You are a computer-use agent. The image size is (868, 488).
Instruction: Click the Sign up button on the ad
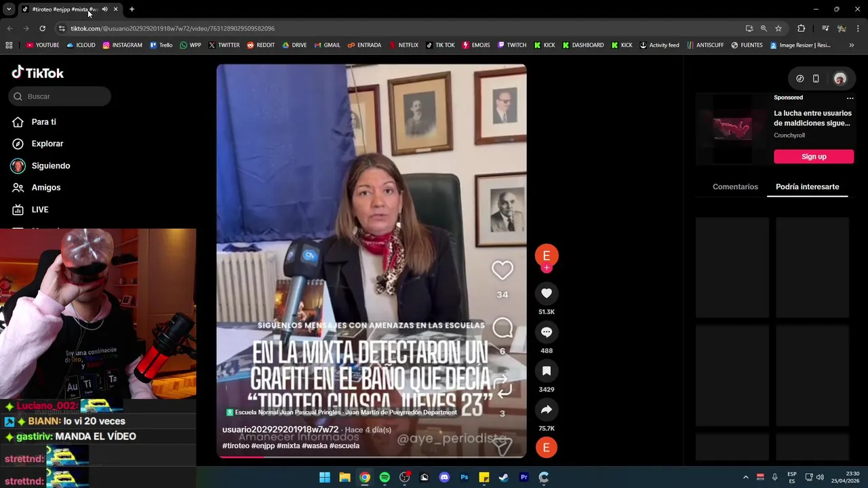pos(814,157)
